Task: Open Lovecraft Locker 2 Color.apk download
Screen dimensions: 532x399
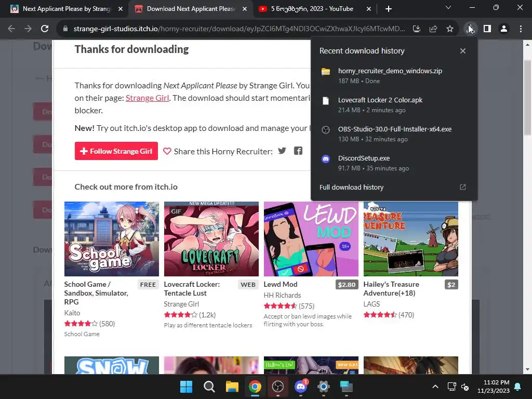Action: [x=394, y=105]
